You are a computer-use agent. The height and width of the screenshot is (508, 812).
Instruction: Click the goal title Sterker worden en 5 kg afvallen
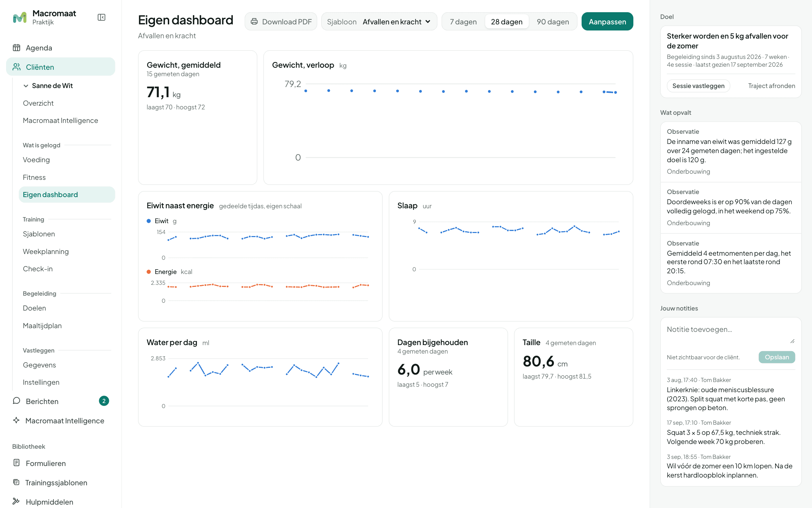727,41
